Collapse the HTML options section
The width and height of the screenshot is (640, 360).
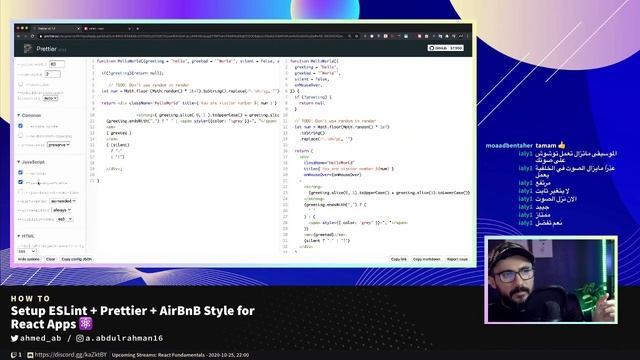[26, 236]
